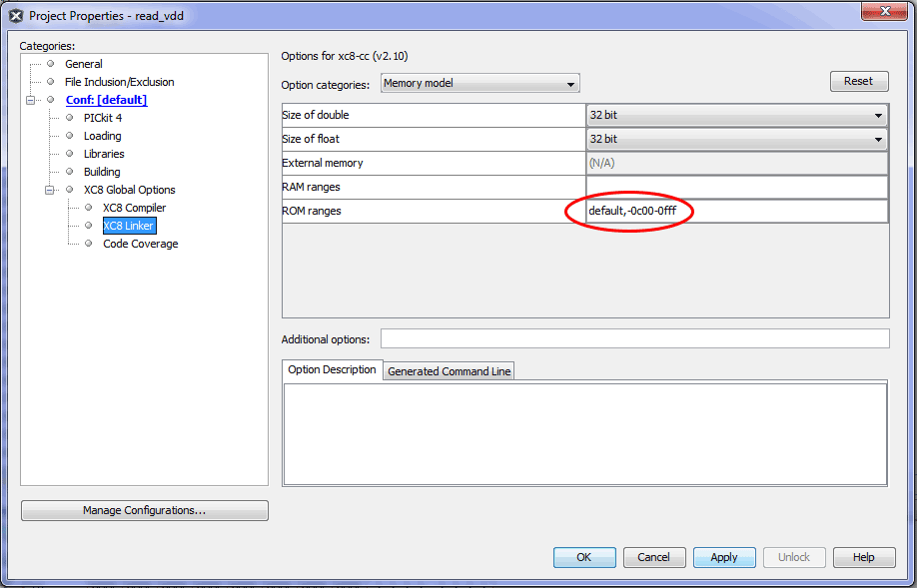Click Manage Configurations button

[145, 510]
